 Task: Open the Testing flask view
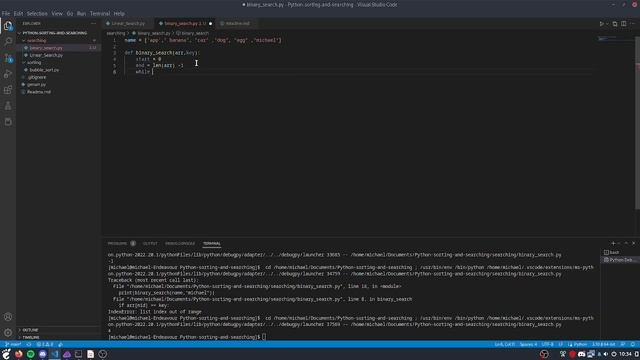(x=8, y=106)
